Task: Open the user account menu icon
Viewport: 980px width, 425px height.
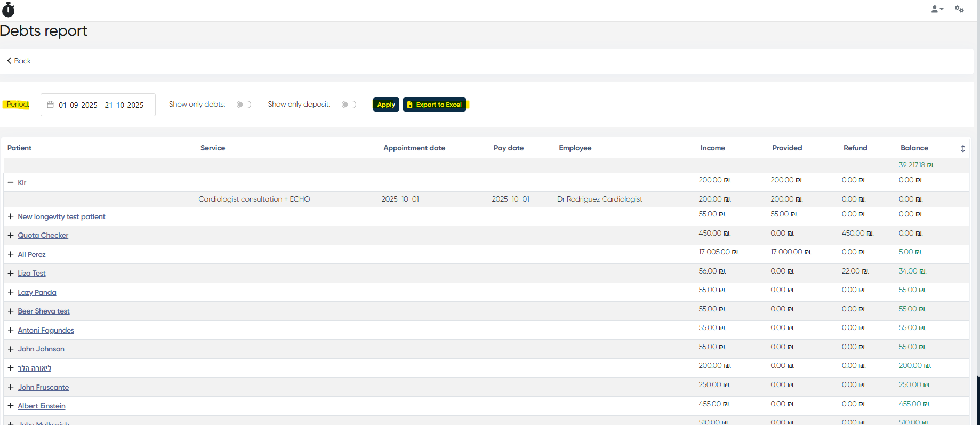Action: [x=936, y=9]
